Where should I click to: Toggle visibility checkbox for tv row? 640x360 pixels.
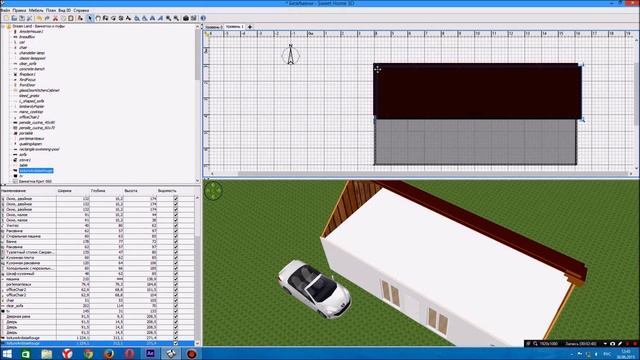176,311
